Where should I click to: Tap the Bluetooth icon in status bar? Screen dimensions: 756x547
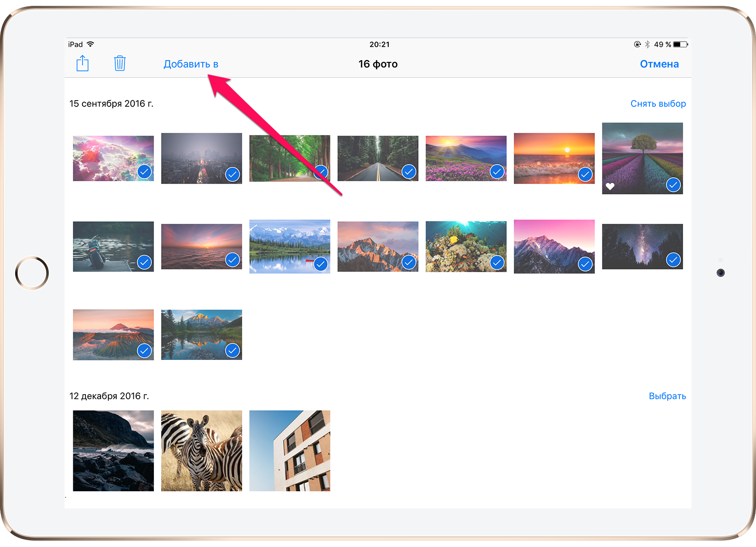tap(648, 44)
